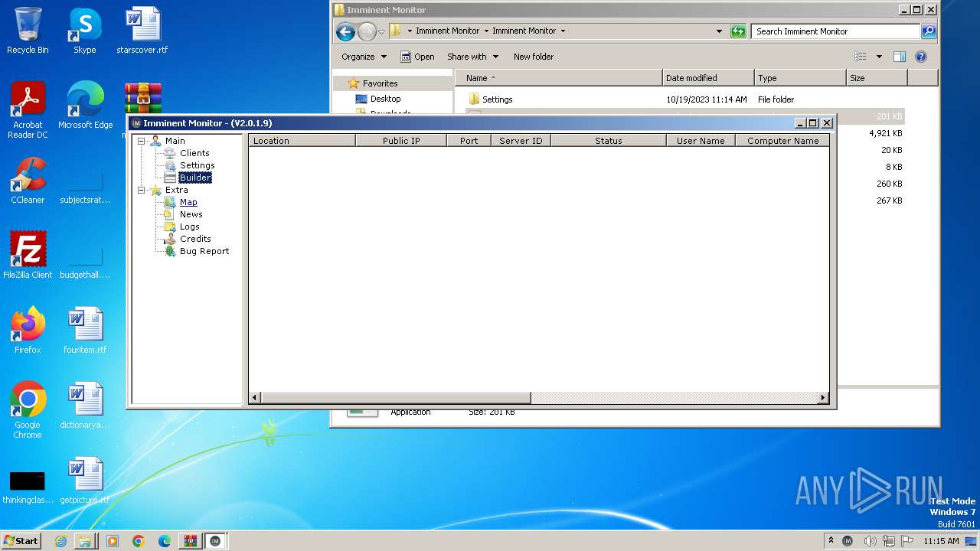The width and height of the screenshot is (980, 551).
Task: Click Explorer Back navigation button
Action: point(345,31)
